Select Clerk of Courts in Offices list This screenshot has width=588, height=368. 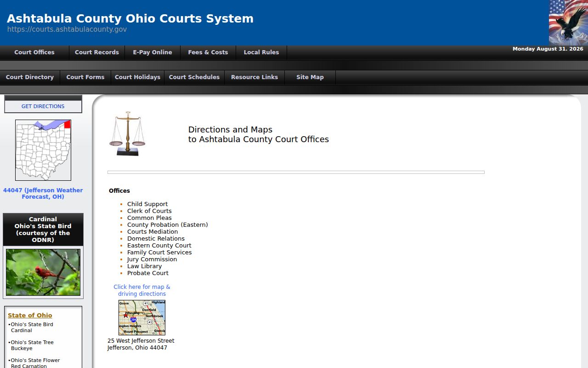(149, 211)
